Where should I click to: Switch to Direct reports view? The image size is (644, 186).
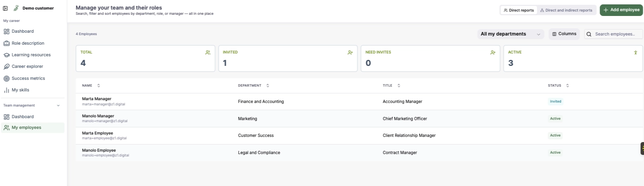[x=518, y=10]
